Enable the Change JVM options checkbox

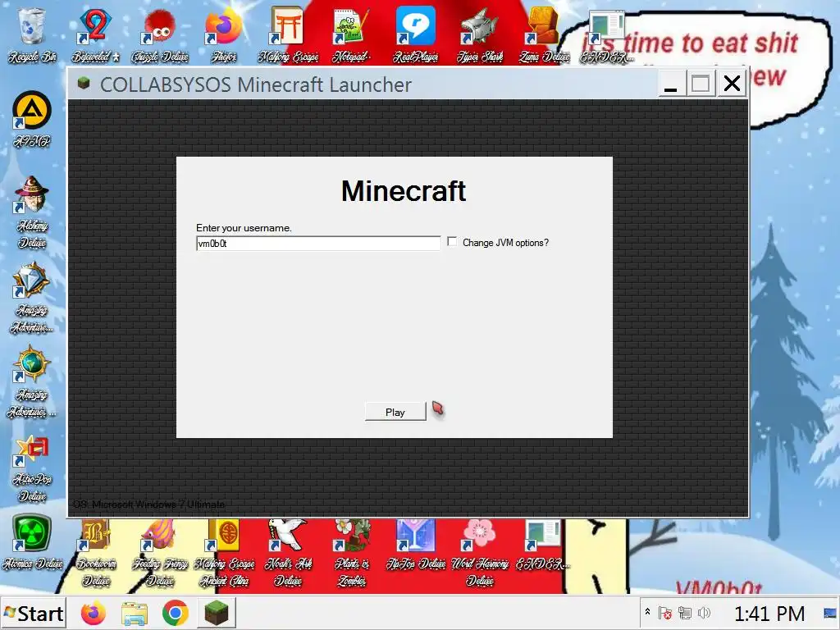point(452,242)
